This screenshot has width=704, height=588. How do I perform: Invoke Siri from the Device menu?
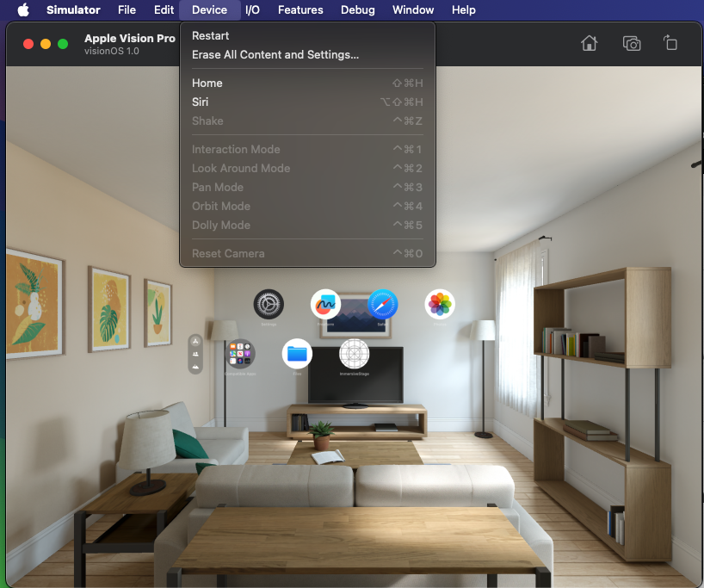pos(307,102)
